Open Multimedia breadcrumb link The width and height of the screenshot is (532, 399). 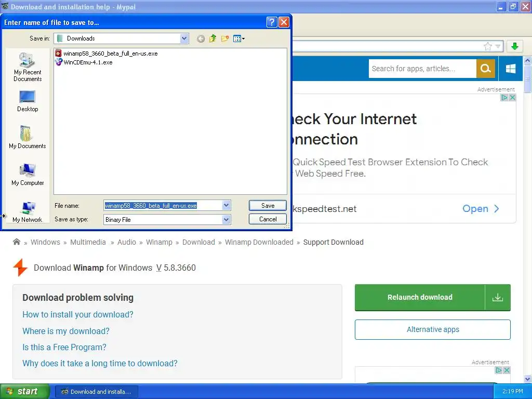(x=88, y=242)
